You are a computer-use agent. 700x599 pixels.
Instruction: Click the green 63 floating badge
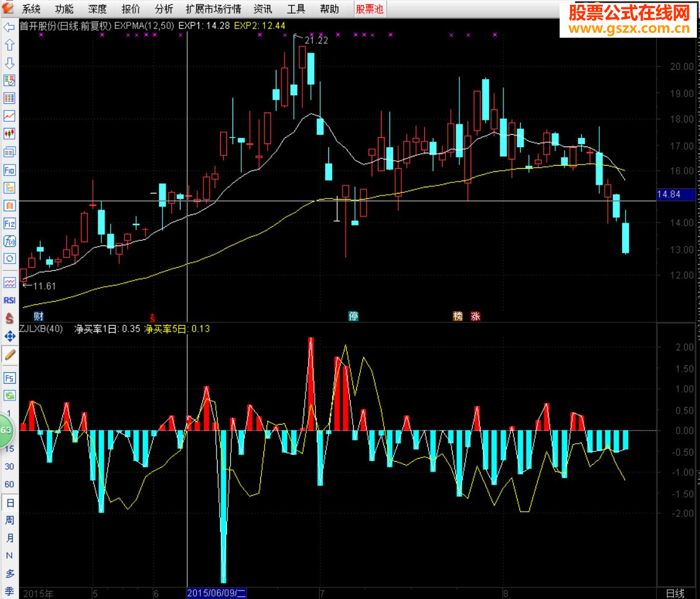pos(6,430)
